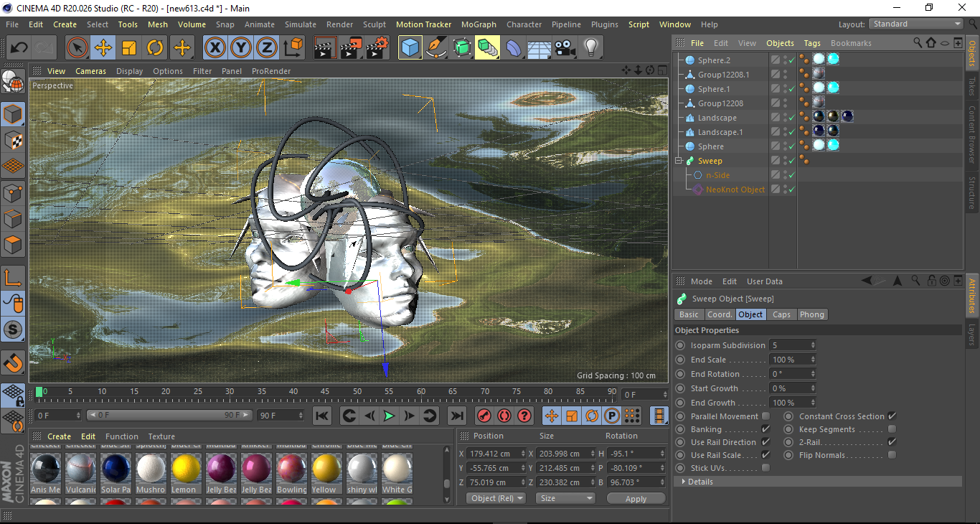This screenshot has width=980, height=524.
Task: Toggle Use Rail Direction checkbox
Action: click(765, 442)
